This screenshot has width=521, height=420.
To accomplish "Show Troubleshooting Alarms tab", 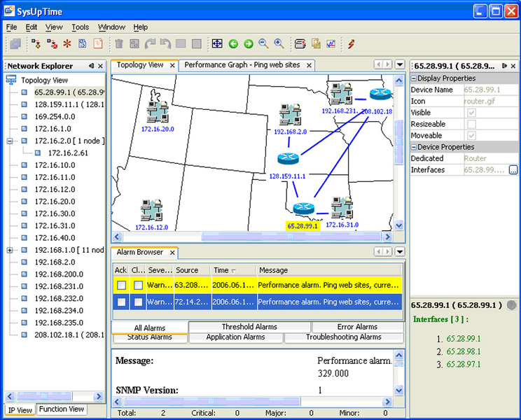I will 344,337.
